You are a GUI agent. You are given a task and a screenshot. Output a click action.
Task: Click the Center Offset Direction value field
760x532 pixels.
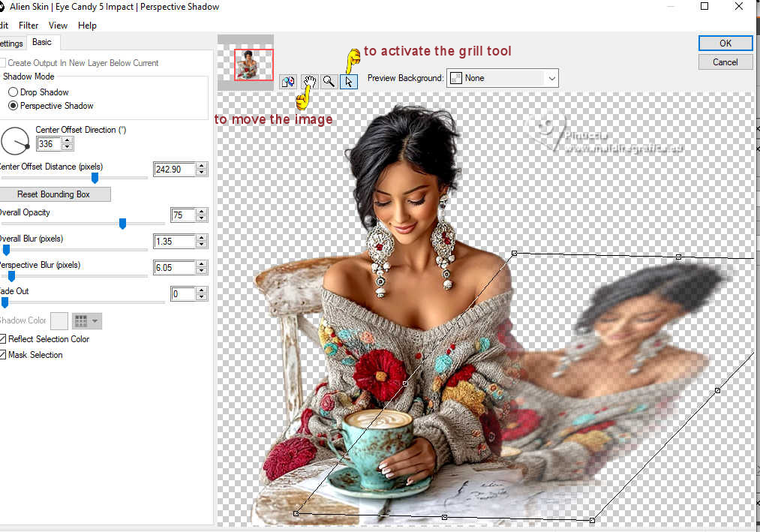click(49, 143)
